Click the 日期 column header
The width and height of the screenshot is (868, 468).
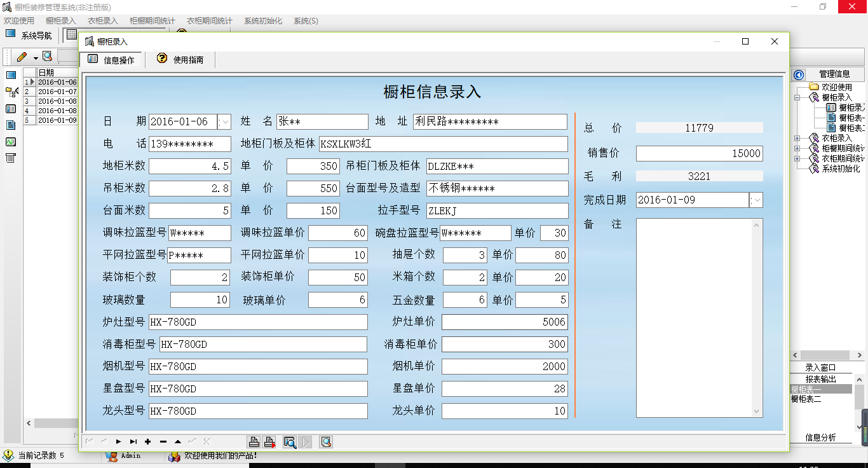click(x=57, y=72)
